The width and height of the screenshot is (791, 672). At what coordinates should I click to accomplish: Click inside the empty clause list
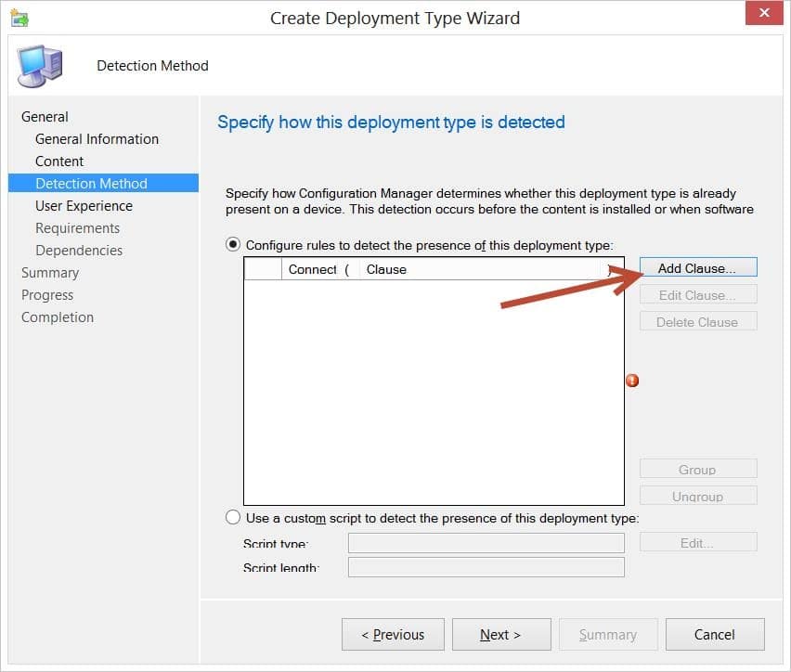(434, 392)
